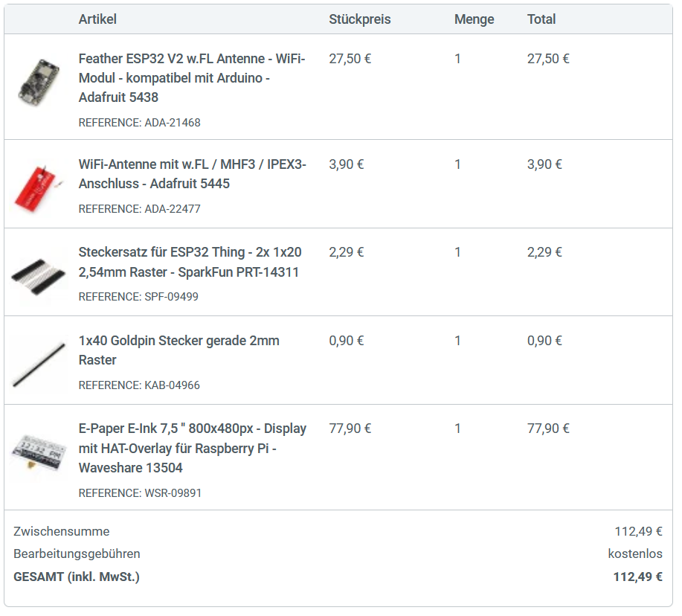The image size is (682, 616).
Task: Select the Menge column header
Action: click(x=474, y=19)
